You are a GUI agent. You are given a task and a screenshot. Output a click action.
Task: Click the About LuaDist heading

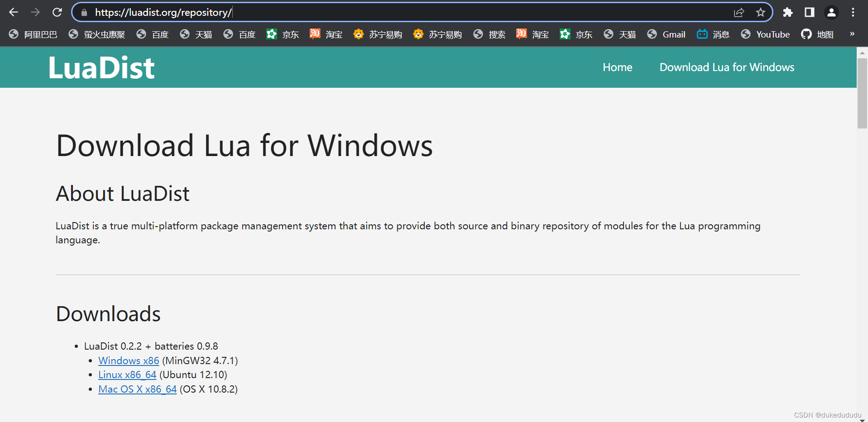123,194
